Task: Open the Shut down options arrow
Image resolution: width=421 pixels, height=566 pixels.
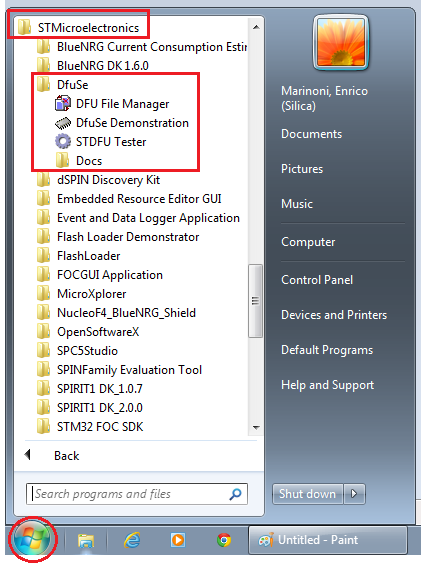Action: (x=354, y=494)
